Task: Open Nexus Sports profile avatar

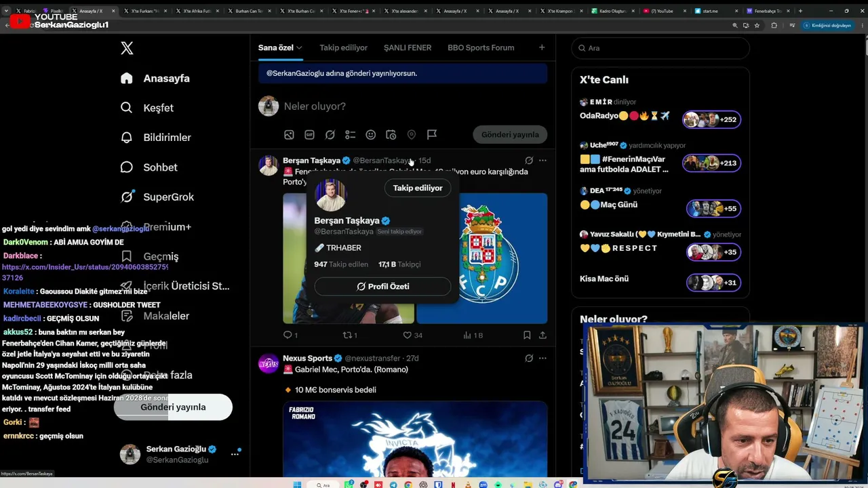Action: tap(269, 363)
